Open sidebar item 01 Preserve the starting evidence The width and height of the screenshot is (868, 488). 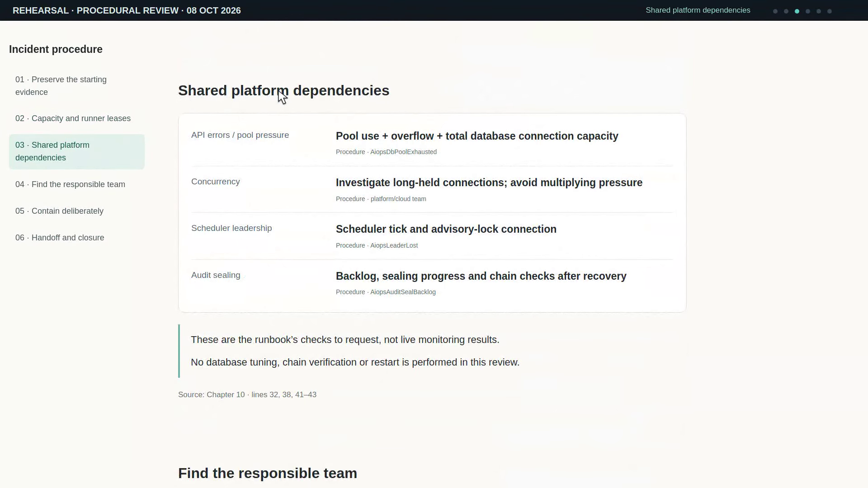pos(77,86)
